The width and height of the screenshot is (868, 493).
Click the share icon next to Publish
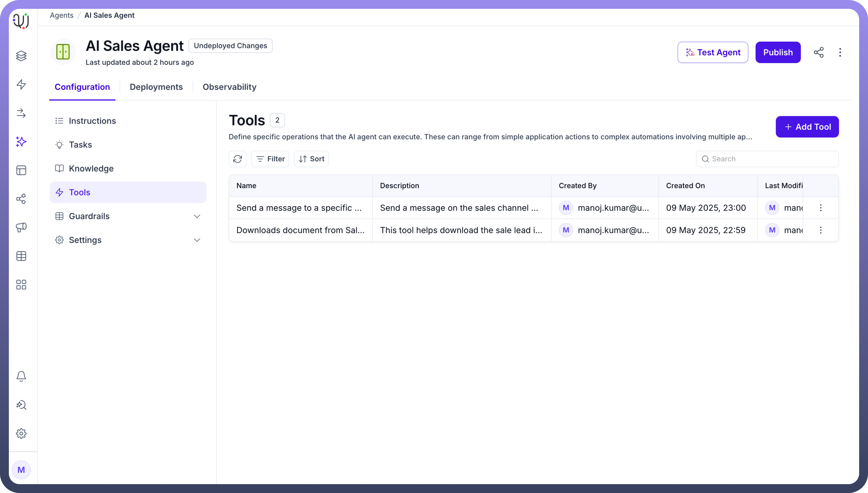point(819,52)
